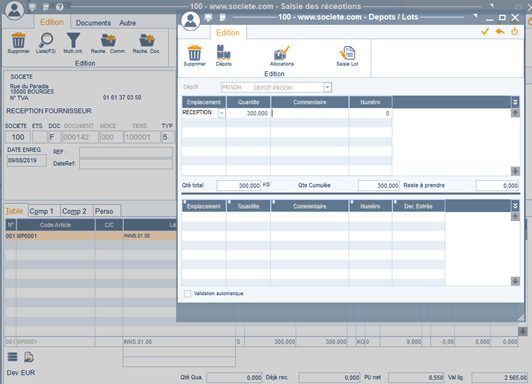The height and width of the screenshot is (384, 532).
Task: Click the Déjà rec. field
Action: pyautogui.click(x=329, y=377)
